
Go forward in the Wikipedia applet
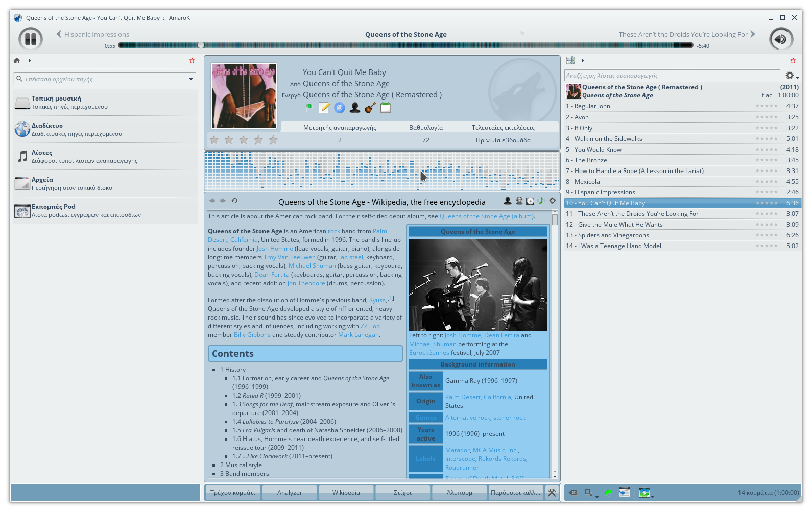[223, 201]
